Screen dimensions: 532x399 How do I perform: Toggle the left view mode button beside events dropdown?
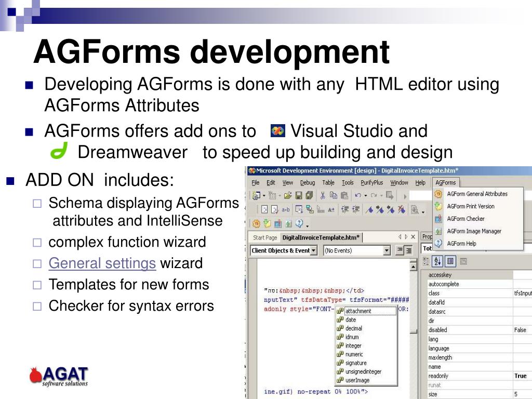click(400, 250)
